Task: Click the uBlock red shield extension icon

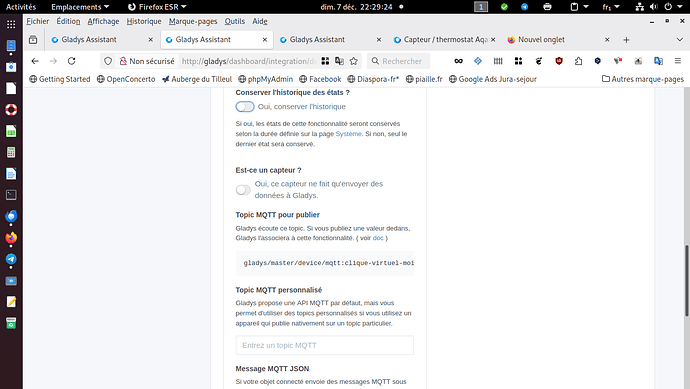Action: point(559,61)
